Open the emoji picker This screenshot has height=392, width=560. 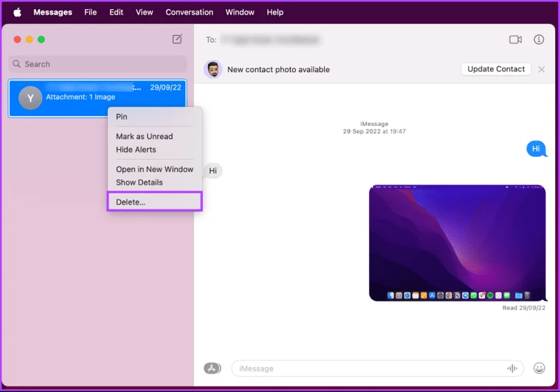point(539,368)
